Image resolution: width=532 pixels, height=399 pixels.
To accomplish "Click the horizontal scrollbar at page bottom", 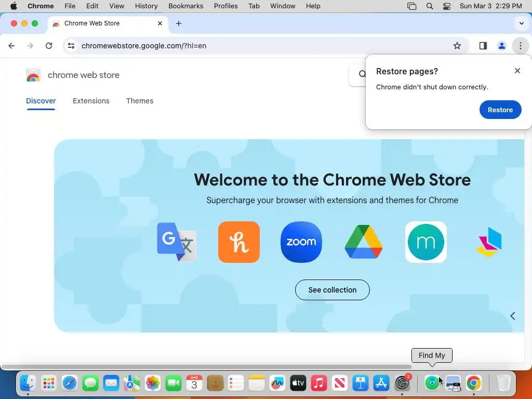I will click(206, 367).
